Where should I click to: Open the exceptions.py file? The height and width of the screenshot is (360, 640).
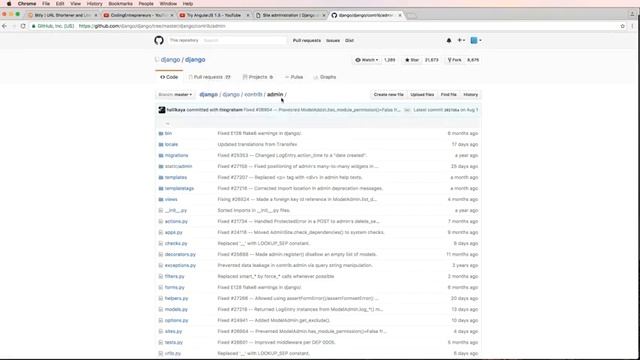[180, 266]
